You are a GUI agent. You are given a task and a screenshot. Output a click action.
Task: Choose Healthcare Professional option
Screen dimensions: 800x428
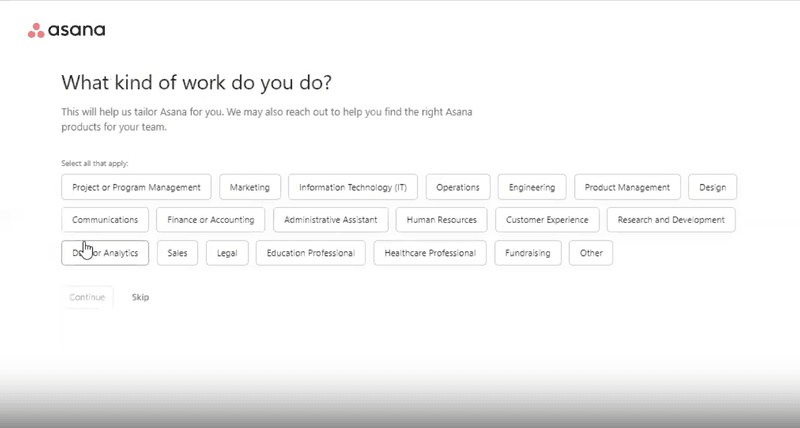pyautogui.click(x=430, y=253)
